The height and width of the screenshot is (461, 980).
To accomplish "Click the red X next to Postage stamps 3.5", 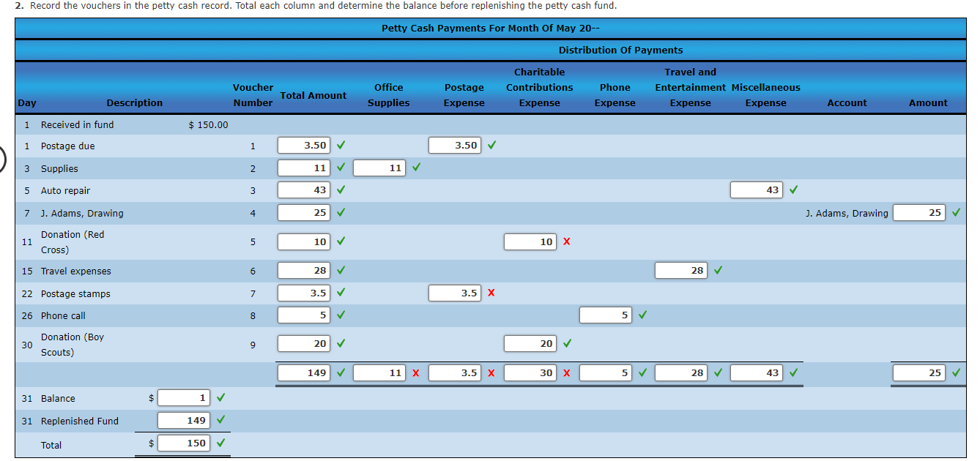I will pos(491,293).
